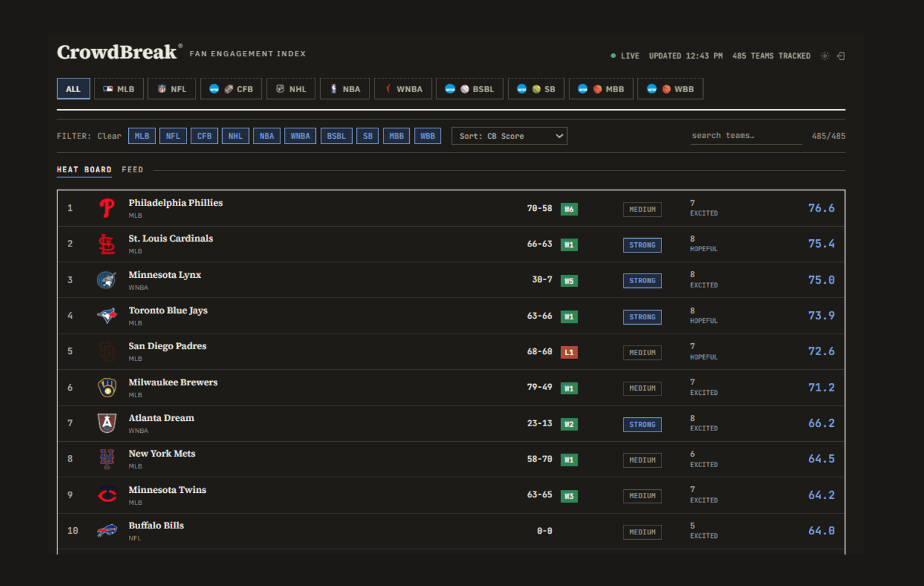
Task: Open the BSBL league tab
Action: pos(470,89)
